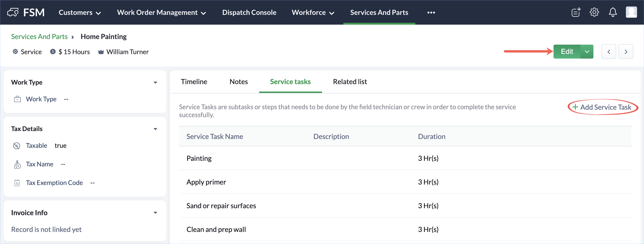Click the Tax Exemption Code icon

pyautogui.click(x=17, y=183)
